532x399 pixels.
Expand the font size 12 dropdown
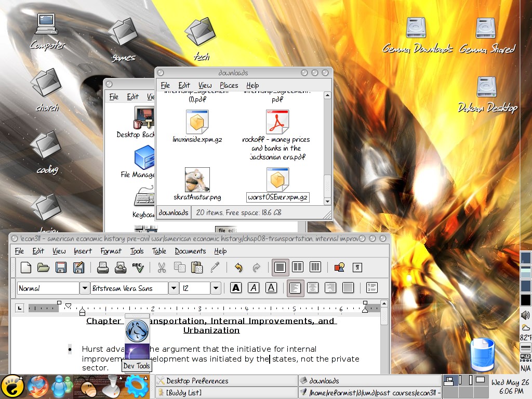pyautogui.click(x=216, y=288)
